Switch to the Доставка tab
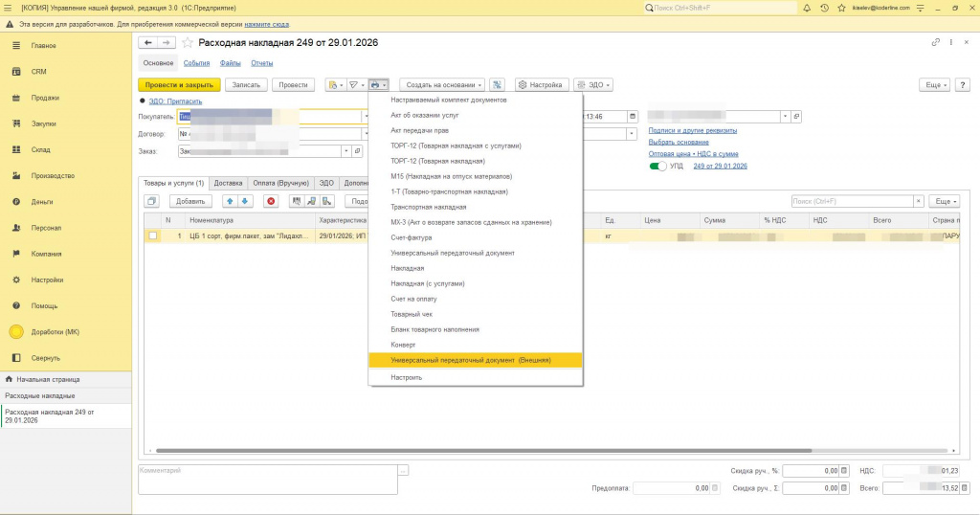 click(228, 182)
